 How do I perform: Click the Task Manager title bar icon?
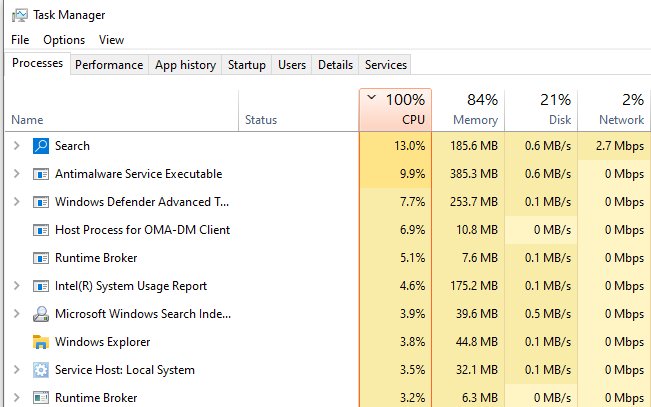point(20,15)
